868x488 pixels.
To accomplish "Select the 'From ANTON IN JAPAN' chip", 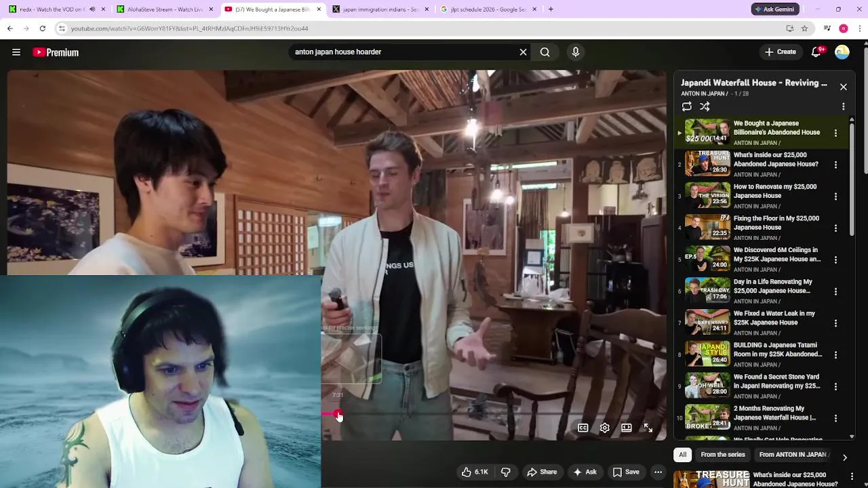I will point(793,455).
